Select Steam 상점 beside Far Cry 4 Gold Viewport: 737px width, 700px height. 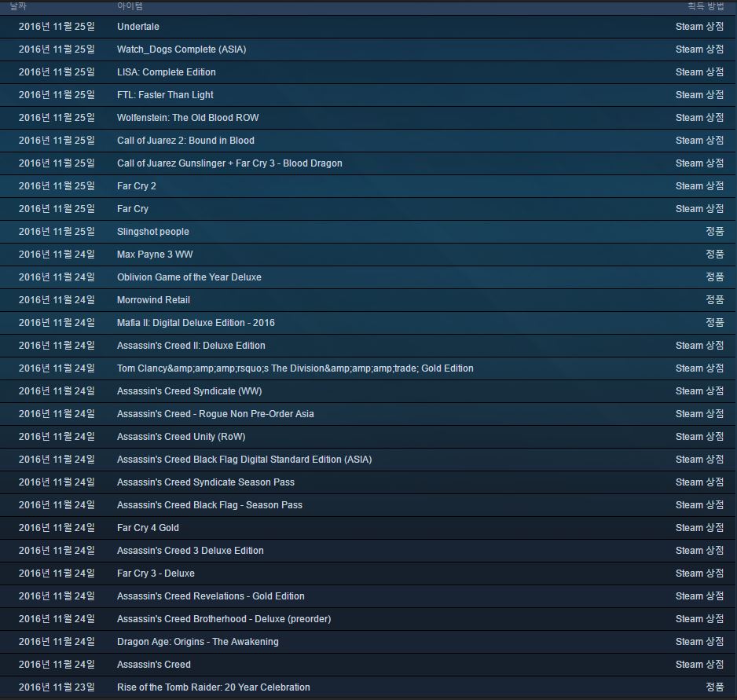(700, 528)
